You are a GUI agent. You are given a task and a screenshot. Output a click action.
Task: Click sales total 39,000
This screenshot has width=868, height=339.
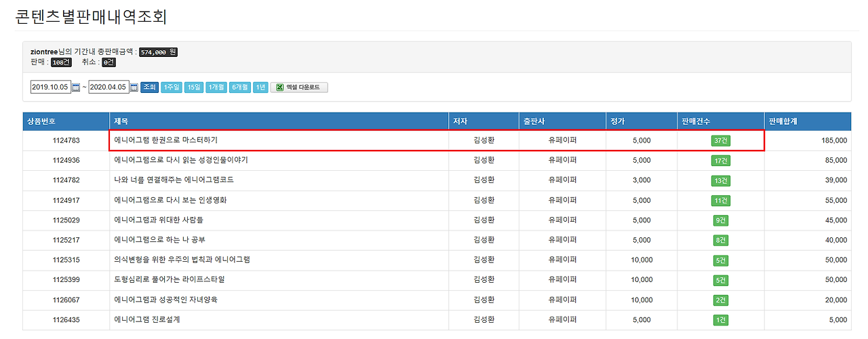click(x=835, y=180)
